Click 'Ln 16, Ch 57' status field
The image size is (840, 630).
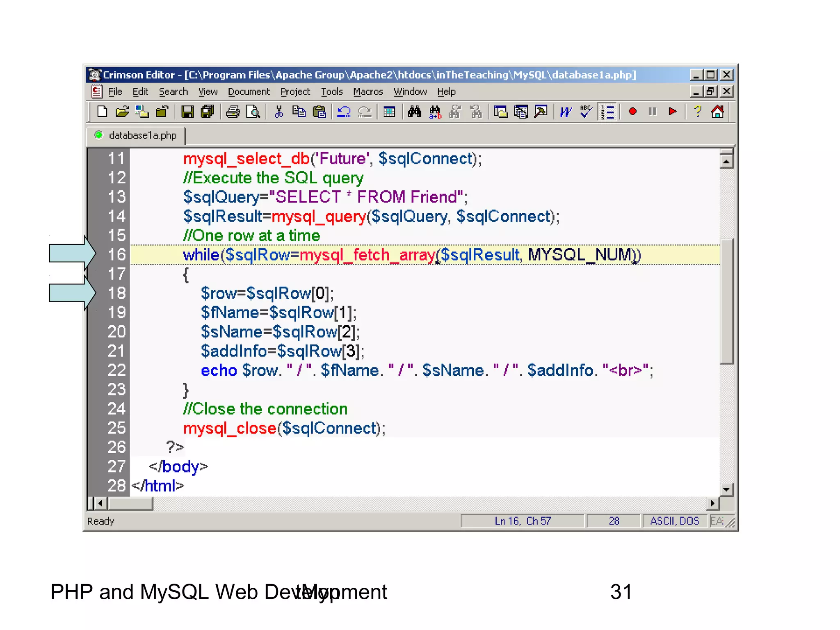tap(523, 521)
